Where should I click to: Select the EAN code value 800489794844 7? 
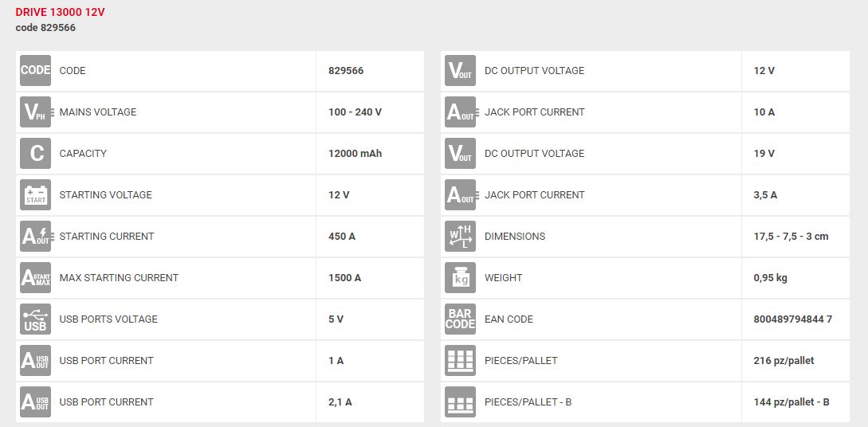tap(792, 319)
